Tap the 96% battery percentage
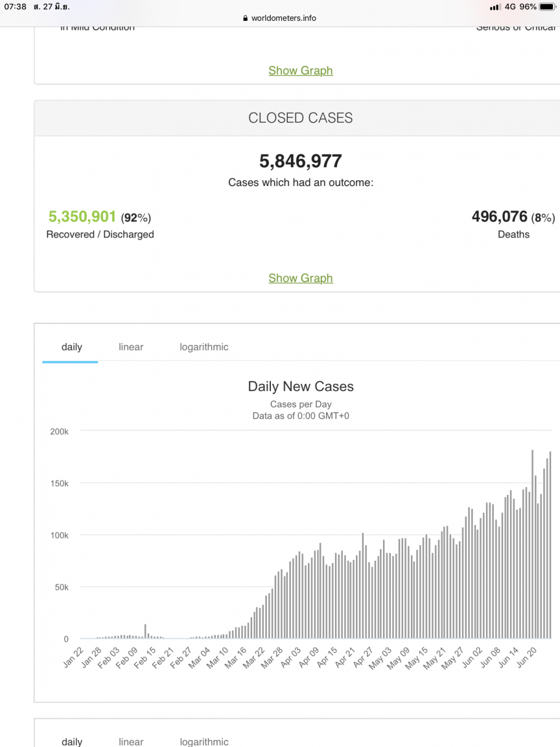This screenshot has width=560, height=747. coord(528,6)
